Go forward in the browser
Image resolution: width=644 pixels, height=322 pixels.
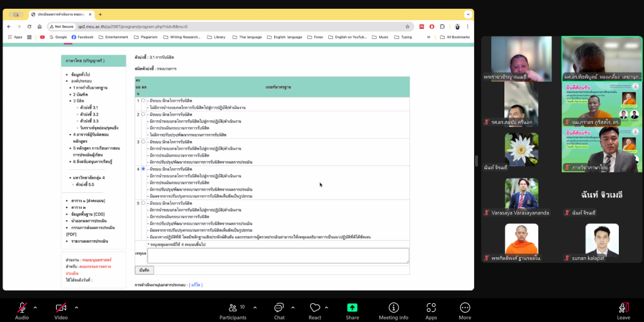pyautogui.click(x=19, y=26)
